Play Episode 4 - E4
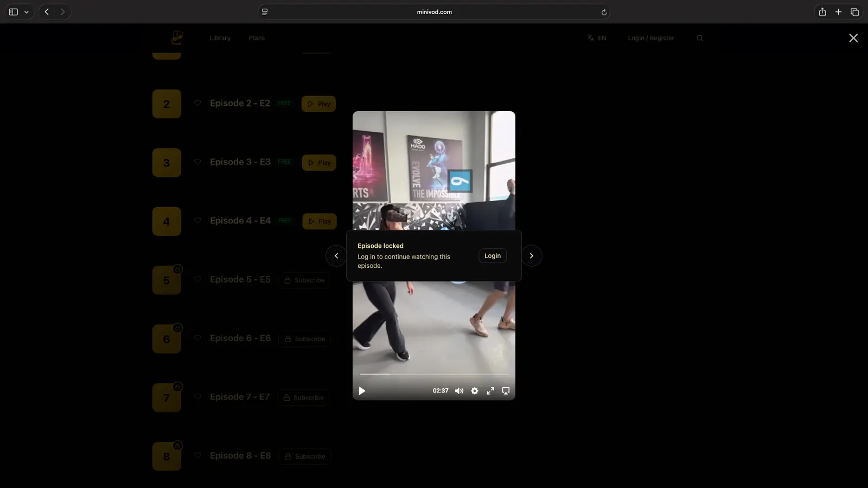Screen dimensions: 868x488 320,221
